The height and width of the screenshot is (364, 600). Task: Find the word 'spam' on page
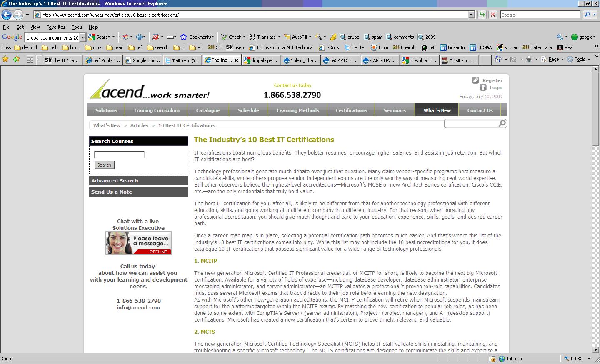click(373, 37)
